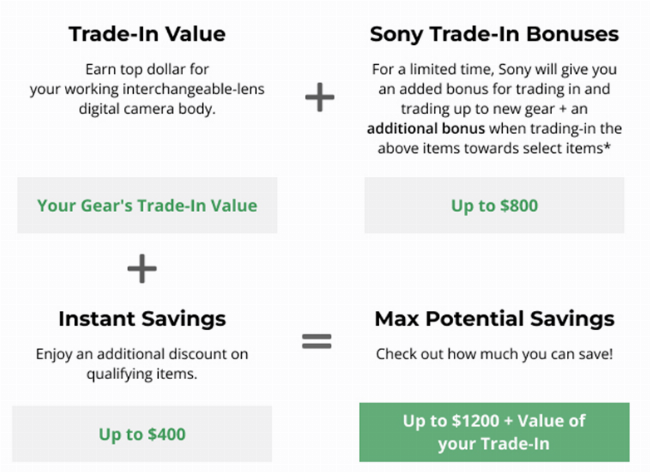Image resolution: width=650 pixels, height=472 pixels.
Task: Select the Up to $800 bonus box
Action: 494,206
